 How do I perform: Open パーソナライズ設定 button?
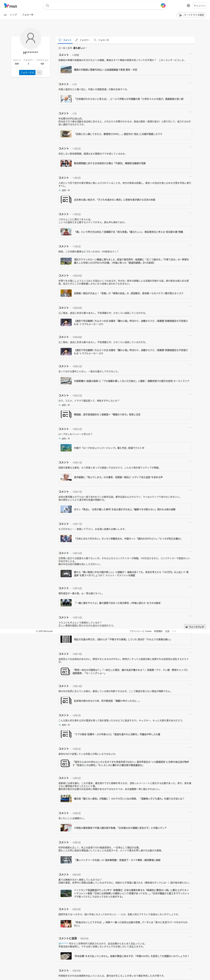point(191,15)
